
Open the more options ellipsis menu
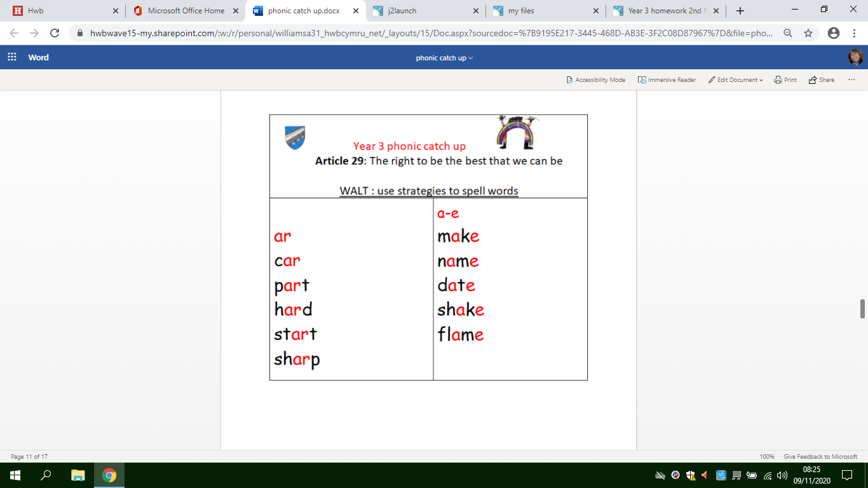(x=851, y=79)
